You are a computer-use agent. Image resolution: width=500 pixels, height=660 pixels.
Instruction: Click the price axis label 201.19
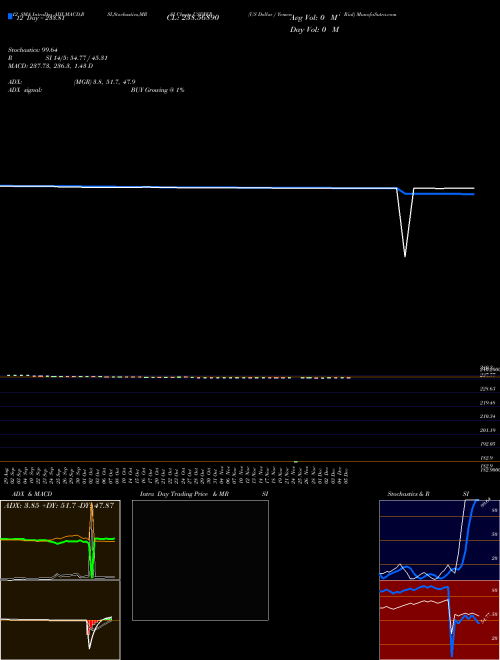click(488, 431)
